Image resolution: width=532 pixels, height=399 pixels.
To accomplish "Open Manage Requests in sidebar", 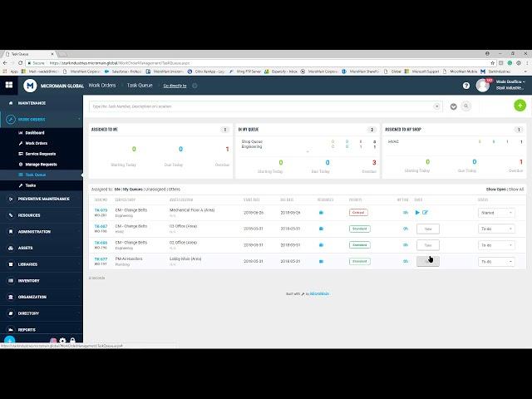I will click(41, 165).
